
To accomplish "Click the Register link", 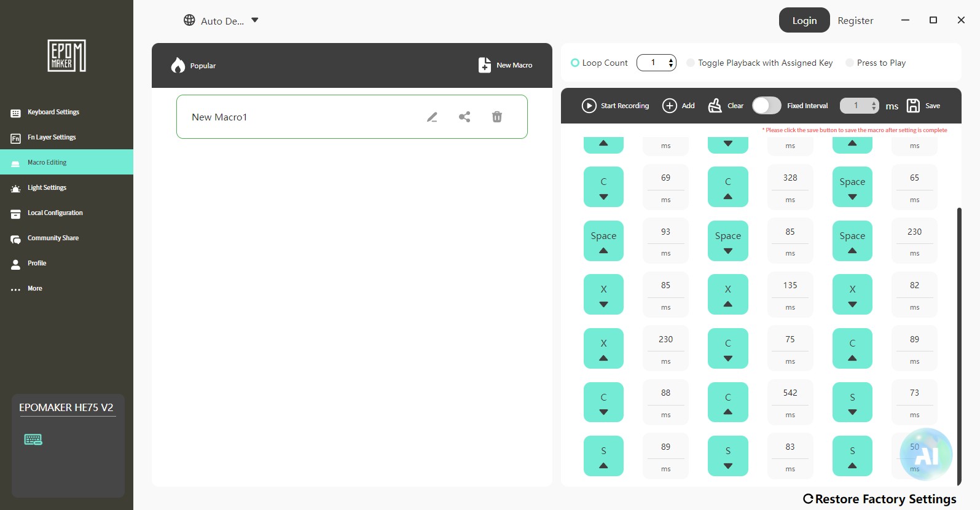I will point(855,20).
